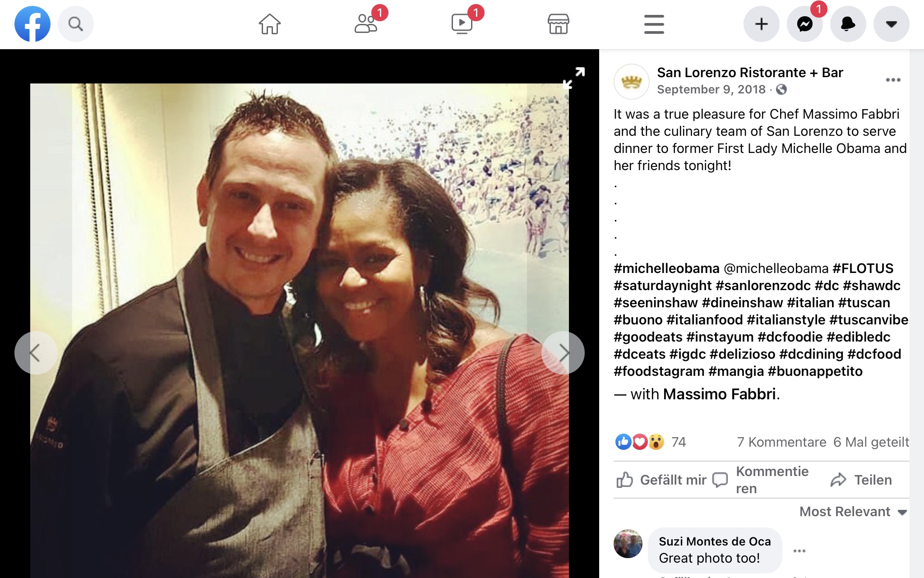Open the Friends icon with notification badge

366,24
